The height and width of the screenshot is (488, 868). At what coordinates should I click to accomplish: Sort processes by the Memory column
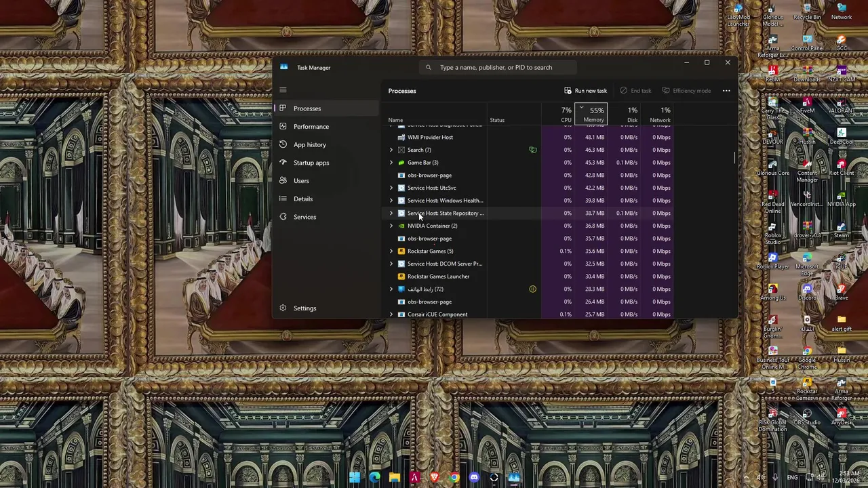(x=591, y=114)
